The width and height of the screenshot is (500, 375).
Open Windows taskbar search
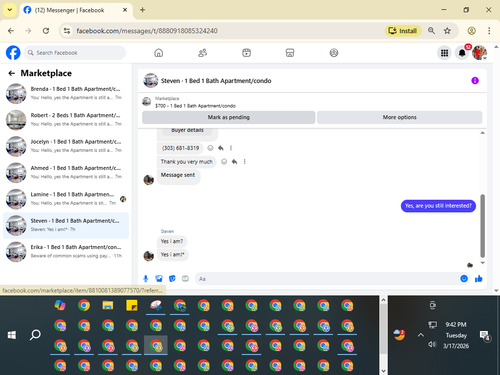[35, 335]
